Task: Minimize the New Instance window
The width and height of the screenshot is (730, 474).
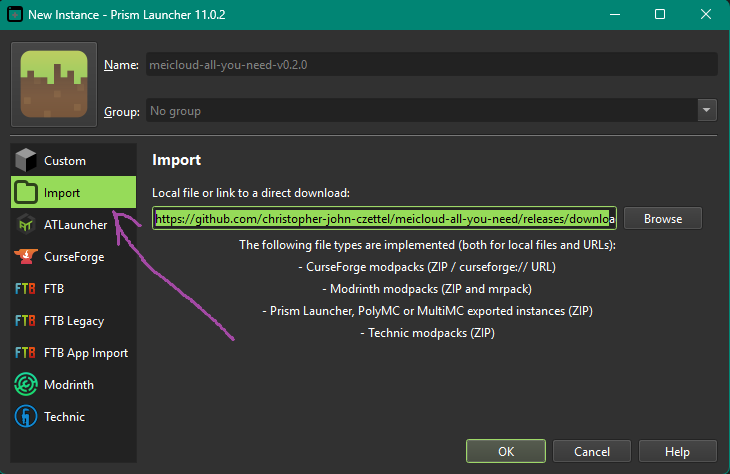Action: click(615, 14)
